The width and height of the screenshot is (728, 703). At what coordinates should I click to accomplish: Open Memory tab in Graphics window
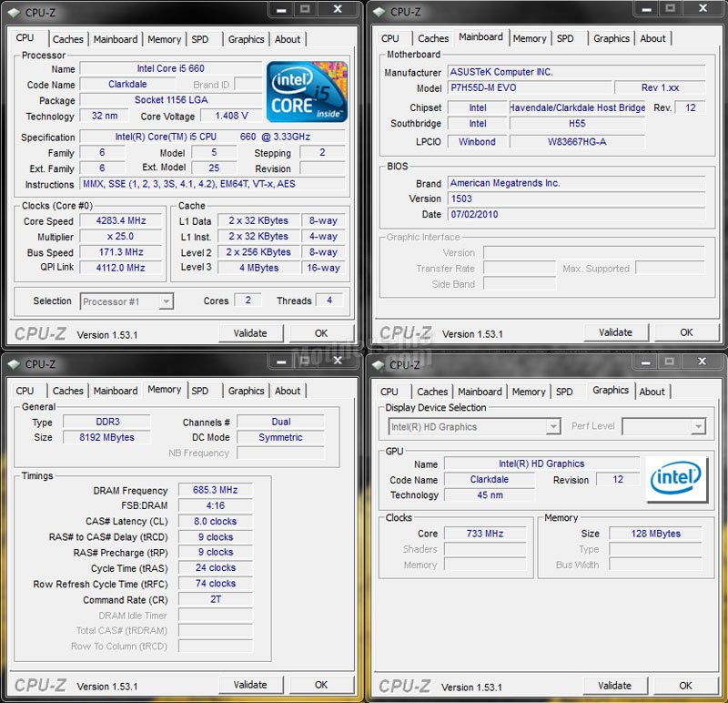529,392
